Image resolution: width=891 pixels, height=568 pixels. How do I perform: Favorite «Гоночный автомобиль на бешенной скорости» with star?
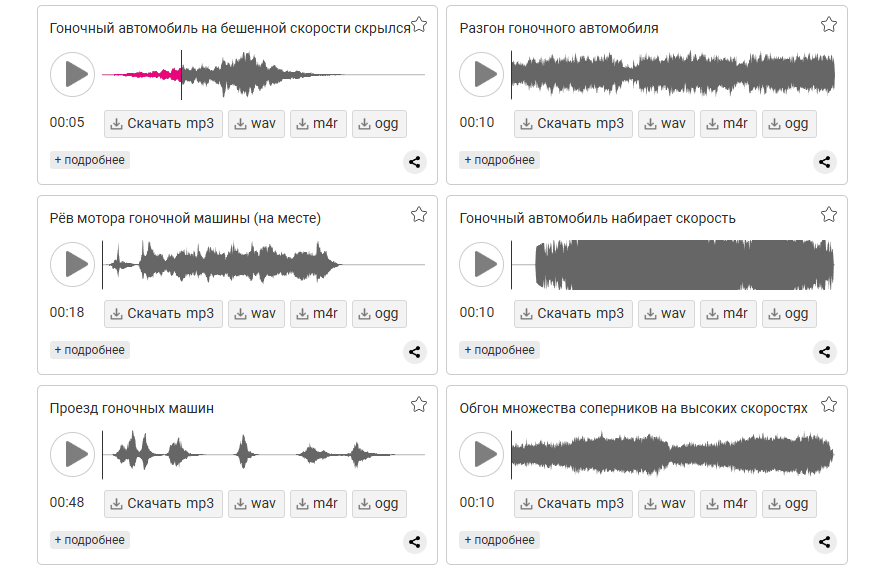[419, 25]
